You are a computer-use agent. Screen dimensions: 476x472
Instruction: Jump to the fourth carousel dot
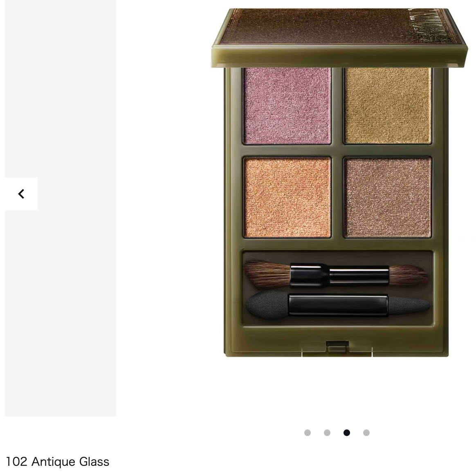pos(366,433)
